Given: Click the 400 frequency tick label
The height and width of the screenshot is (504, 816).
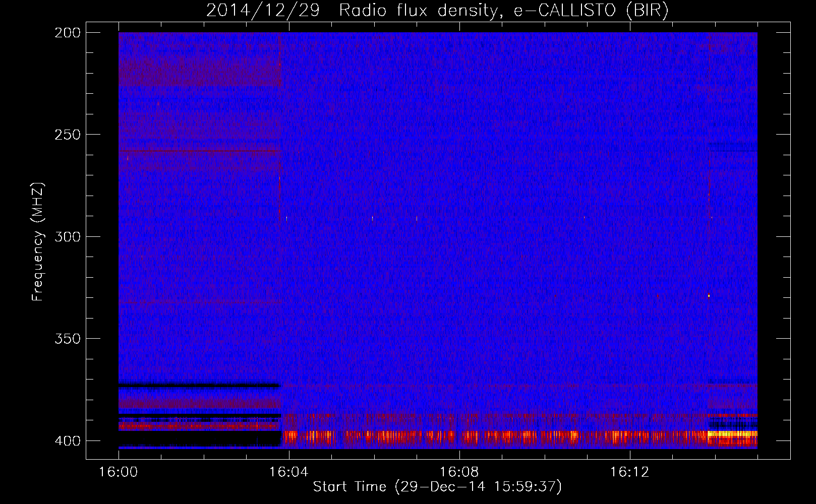Looking at the screenshot, I should pos(68,440).
